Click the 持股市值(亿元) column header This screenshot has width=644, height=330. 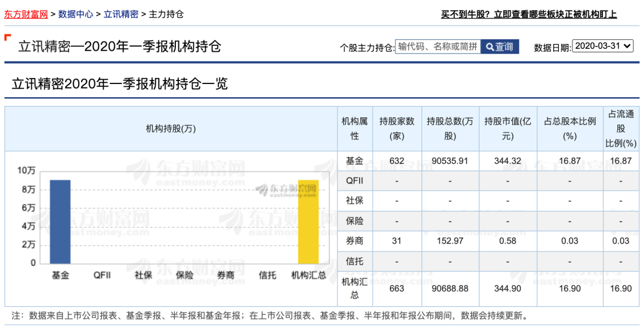[x=507, y=129]
